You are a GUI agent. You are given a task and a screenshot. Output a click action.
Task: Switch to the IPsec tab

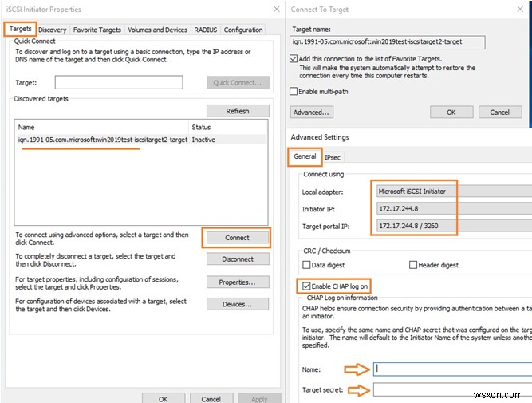333,157
